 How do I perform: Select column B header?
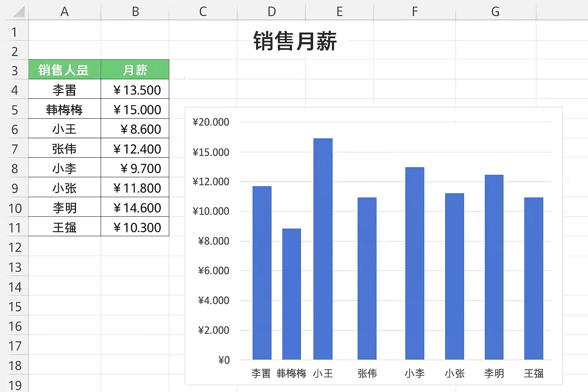[135, 11]
